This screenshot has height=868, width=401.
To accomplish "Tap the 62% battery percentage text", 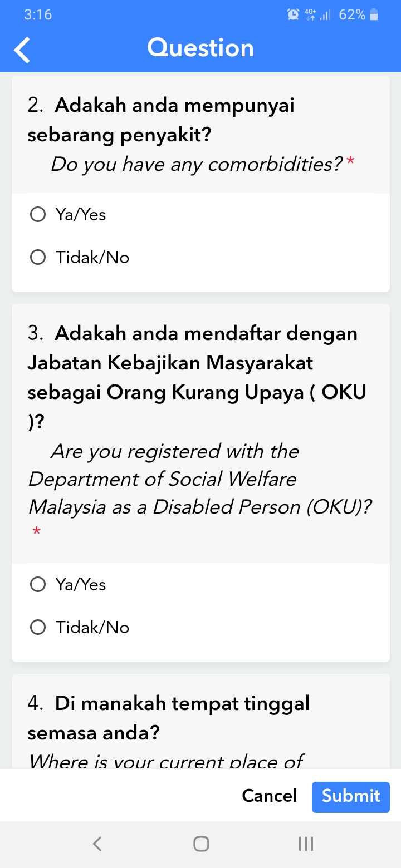I will point(352,15).
